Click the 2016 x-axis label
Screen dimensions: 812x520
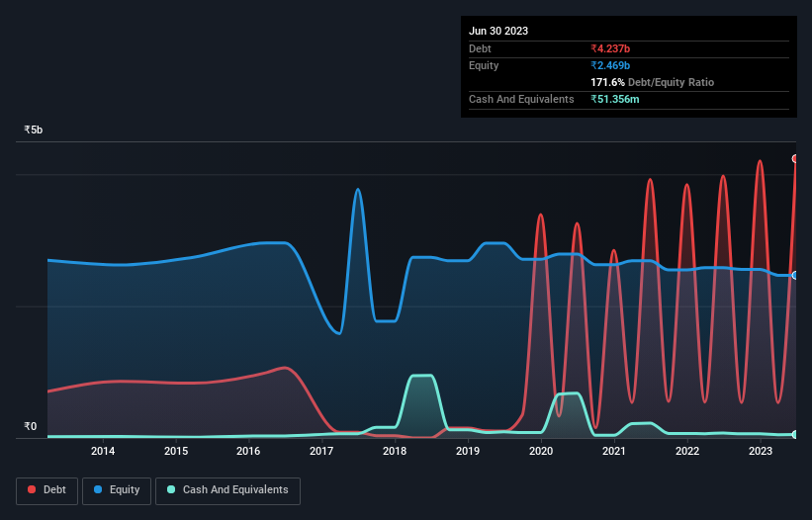pos(248,451)
